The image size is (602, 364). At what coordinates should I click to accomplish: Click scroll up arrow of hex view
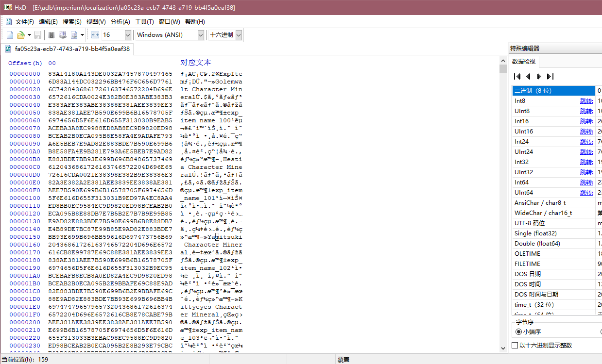[x=503, y=60]
